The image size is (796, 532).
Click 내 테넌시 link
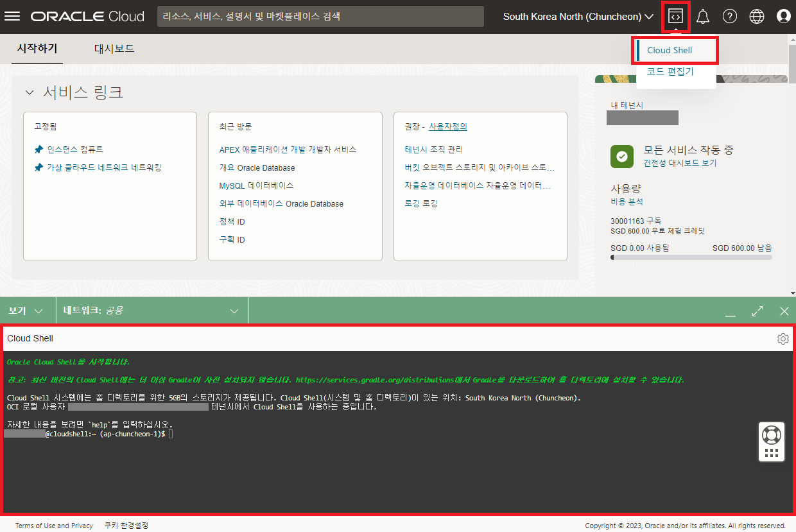point(627,105)
